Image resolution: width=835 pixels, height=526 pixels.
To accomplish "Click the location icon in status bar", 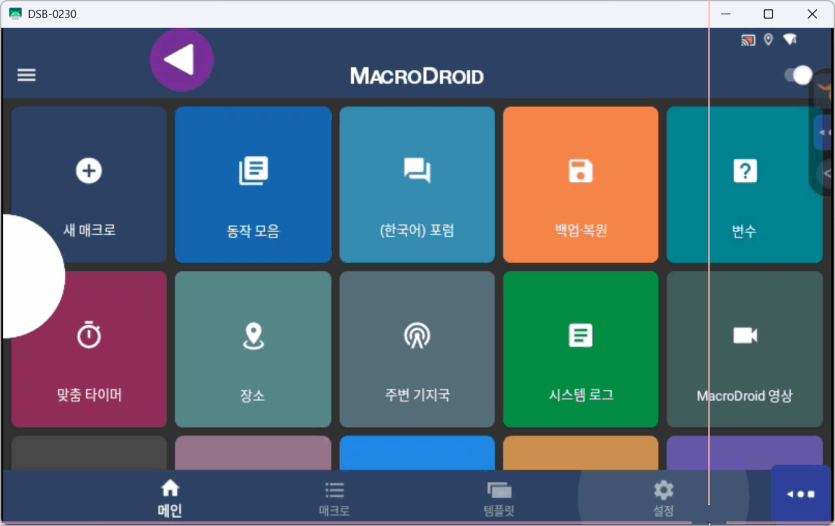I will (x=768, y=39).
